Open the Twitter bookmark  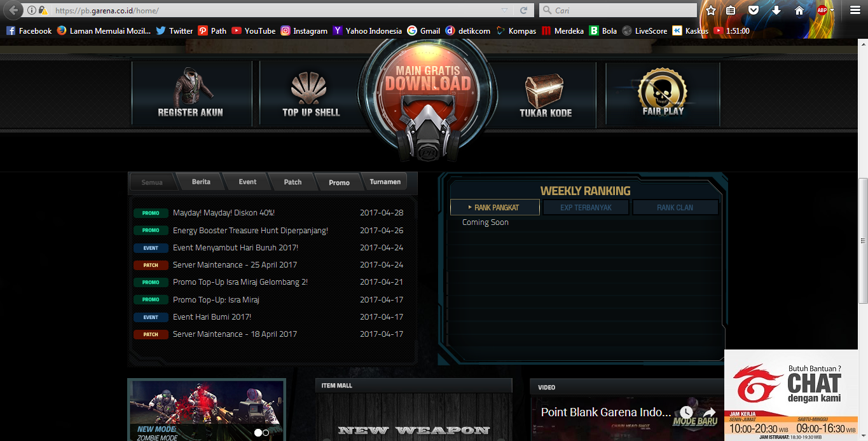coord(174,31)
